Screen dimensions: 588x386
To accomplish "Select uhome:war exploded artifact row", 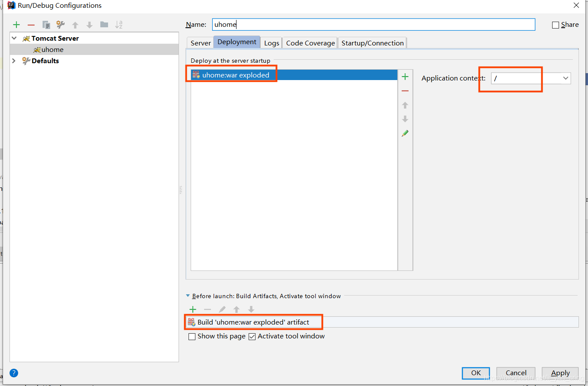I will [294, 75].
